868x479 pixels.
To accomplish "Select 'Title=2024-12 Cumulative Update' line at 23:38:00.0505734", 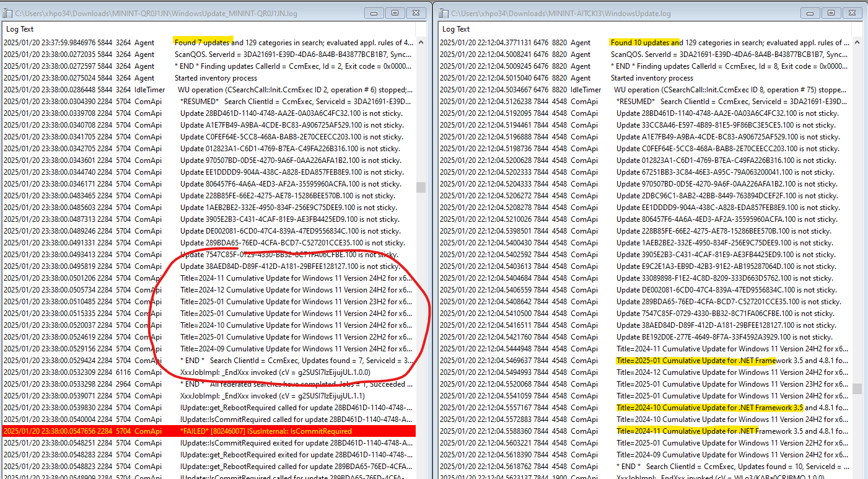I will click(209, 290).
